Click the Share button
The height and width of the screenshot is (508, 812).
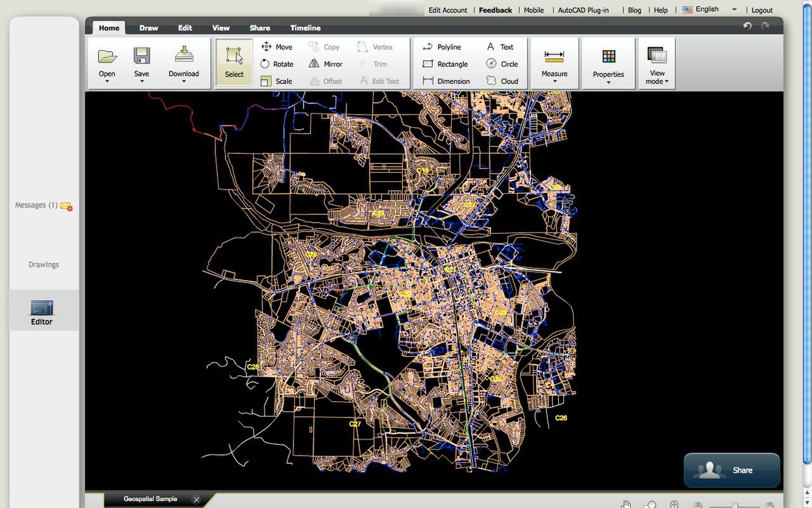point(731,470)
